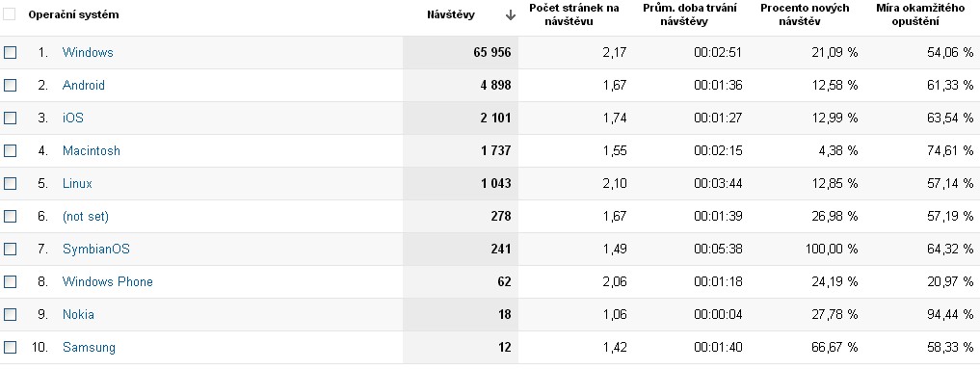Viewport: 980px width, 369px height.
Task: Open the (not set) link
Action: coord(85,217)
